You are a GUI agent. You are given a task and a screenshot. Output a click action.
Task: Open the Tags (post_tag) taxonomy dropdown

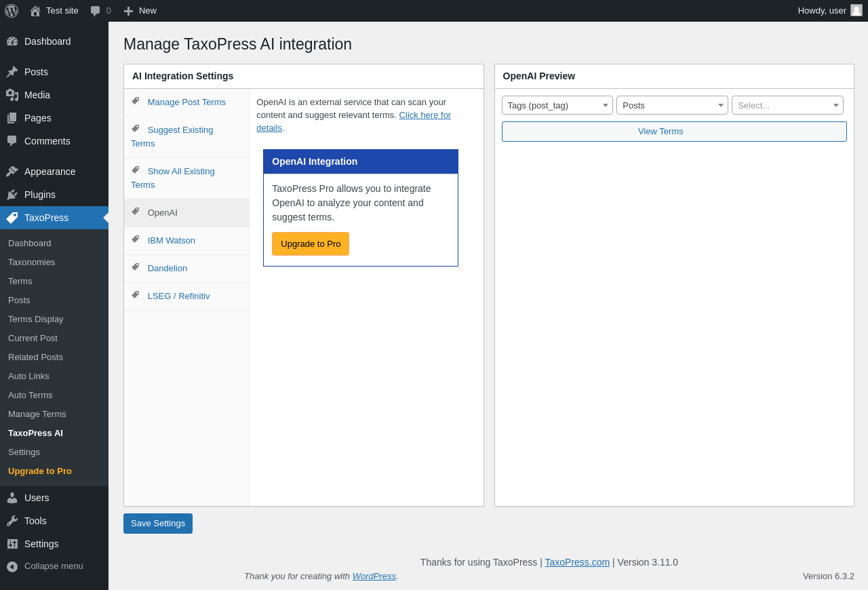(x=557, y=105)
